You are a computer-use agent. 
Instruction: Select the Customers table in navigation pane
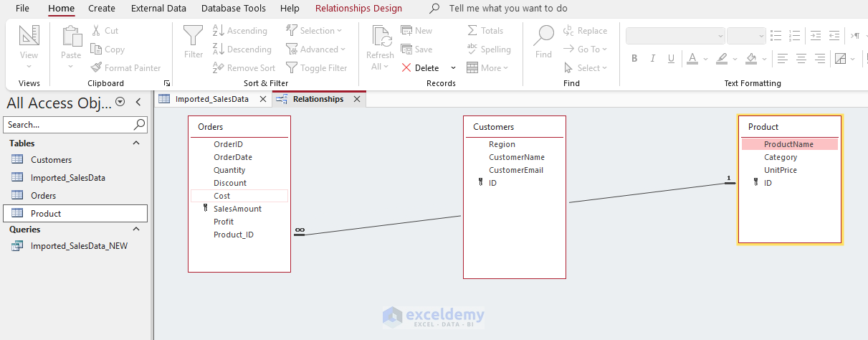(x=75, y=160)
